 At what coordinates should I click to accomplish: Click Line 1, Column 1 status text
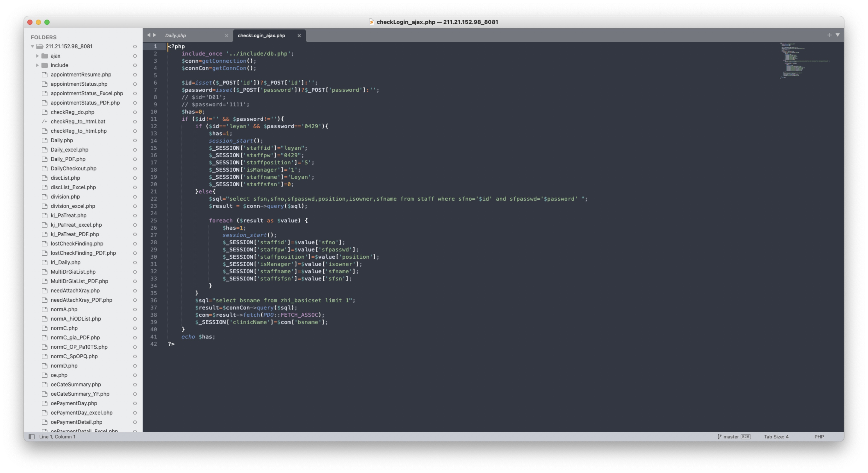[57, 437]
